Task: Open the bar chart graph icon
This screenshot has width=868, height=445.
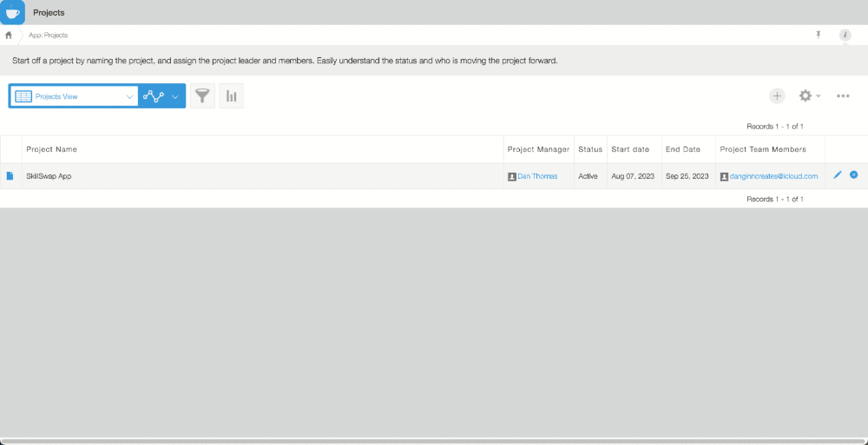Action: pyautogui.click(x=232, y=96)
